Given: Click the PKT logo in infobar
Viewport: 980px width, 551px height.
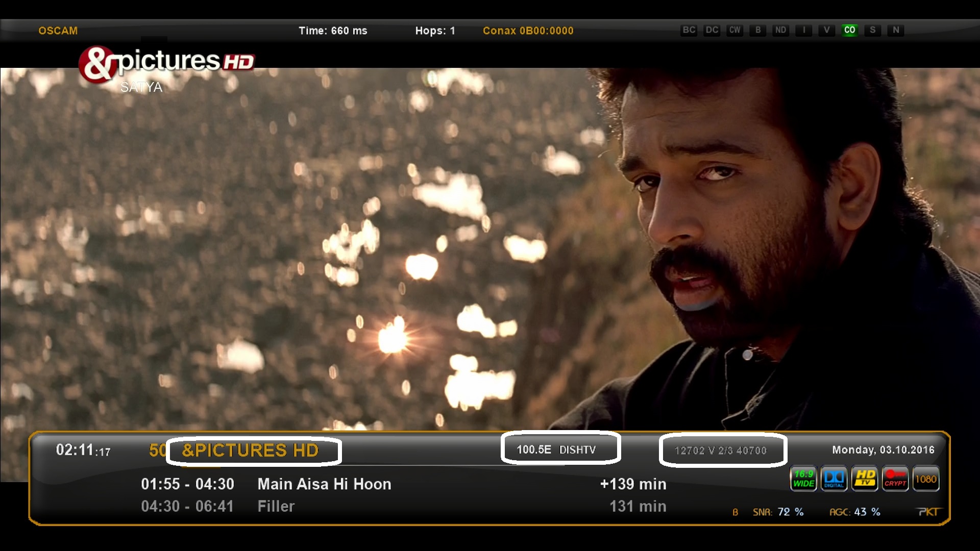Looking at the screenshot, I should point(928,512).
